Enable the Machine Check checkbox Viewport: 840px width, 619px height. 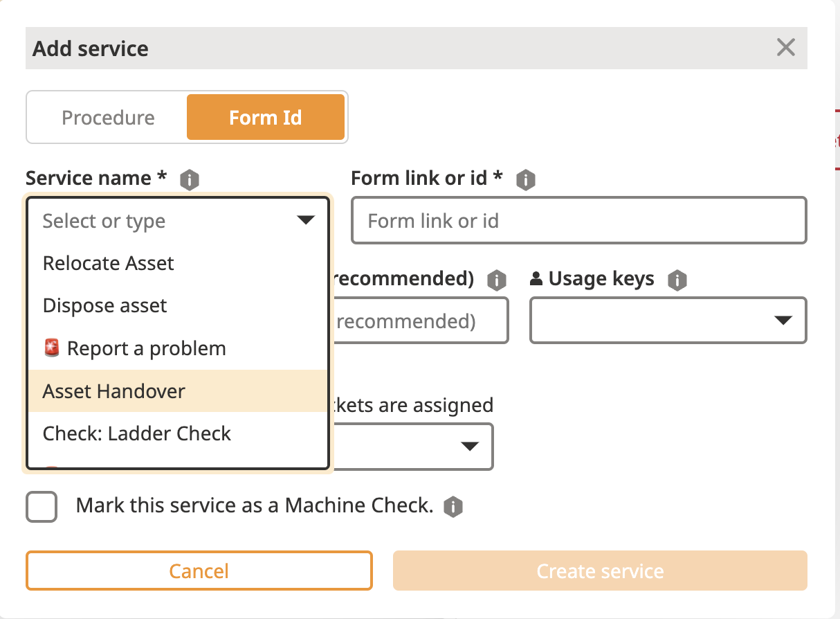click(42, 507)
